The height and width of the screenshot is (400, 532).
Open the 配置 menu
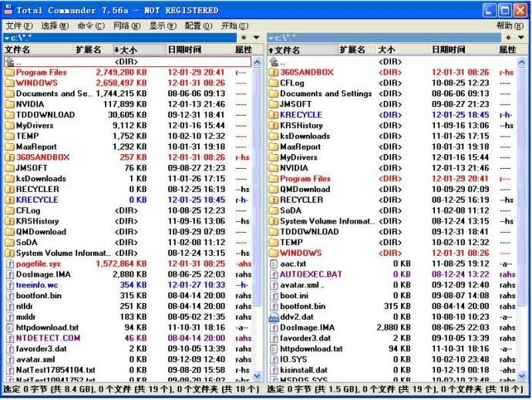[x=198, y=25]
